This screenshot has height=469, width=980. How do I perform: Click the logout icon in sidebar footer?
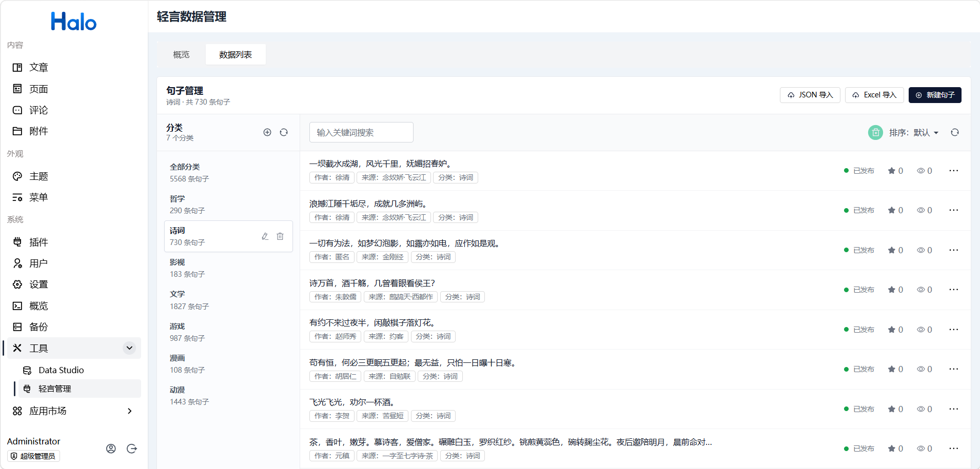(132, 448)
